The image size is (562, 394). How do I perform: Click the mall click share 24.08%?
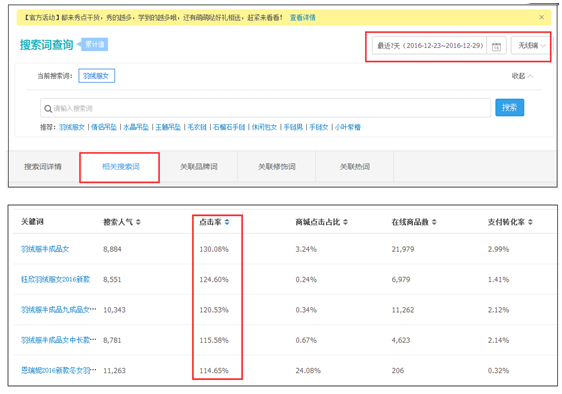(x=308, y=371)
